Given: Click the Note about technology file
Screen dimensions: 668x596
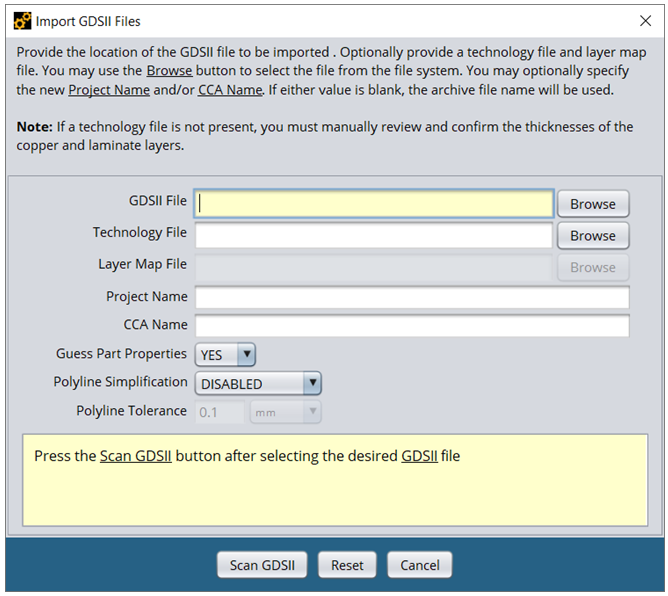Looking at the screenshot, I should [324, 136].
